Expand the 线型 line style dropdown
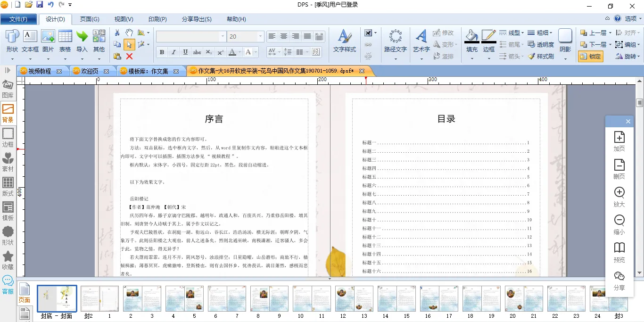 511,33
